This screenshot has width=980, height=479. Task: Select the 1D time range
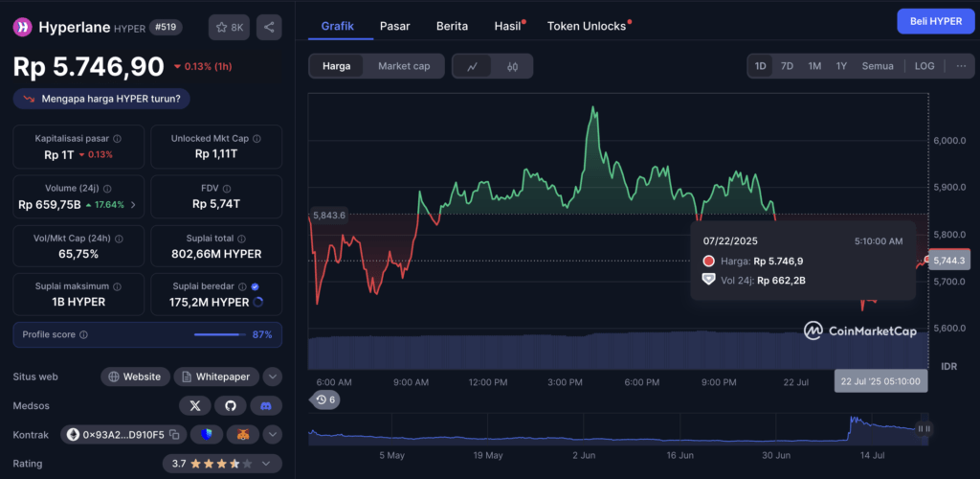pos(760,66)
